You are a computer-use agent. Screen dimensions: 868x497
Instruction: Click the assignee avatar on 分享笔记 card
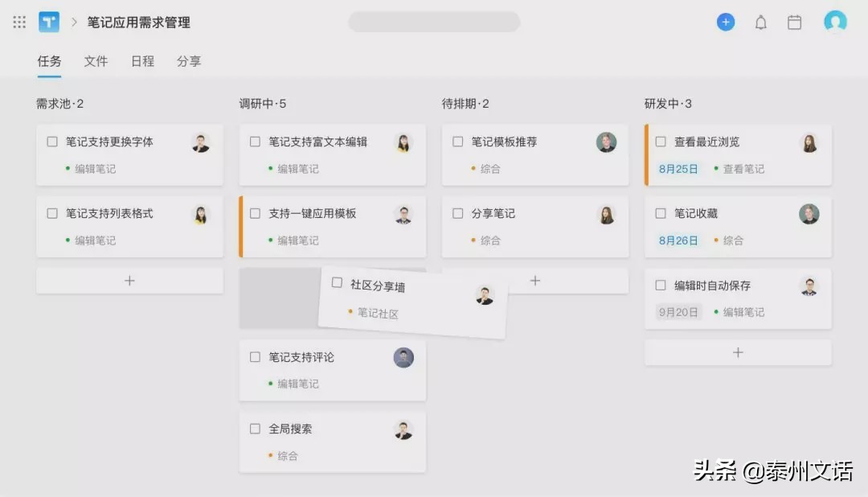[x=606, y=213]
